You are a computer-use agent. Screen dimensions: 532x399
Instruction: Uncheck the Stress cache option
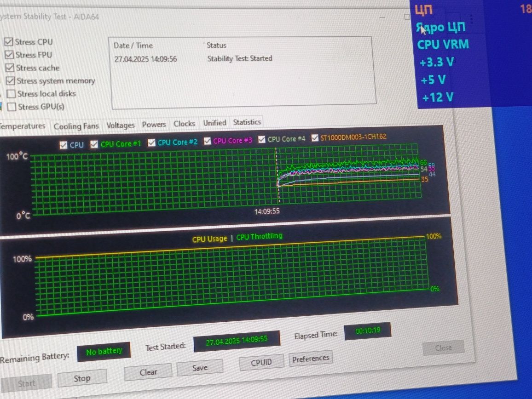(x=10, y=68)
